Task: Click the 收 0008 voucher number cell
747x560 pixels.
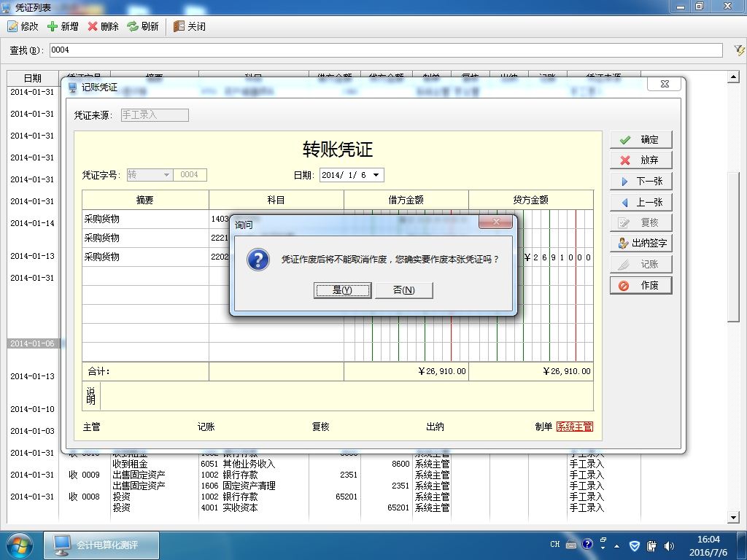Action: point(85,497)
